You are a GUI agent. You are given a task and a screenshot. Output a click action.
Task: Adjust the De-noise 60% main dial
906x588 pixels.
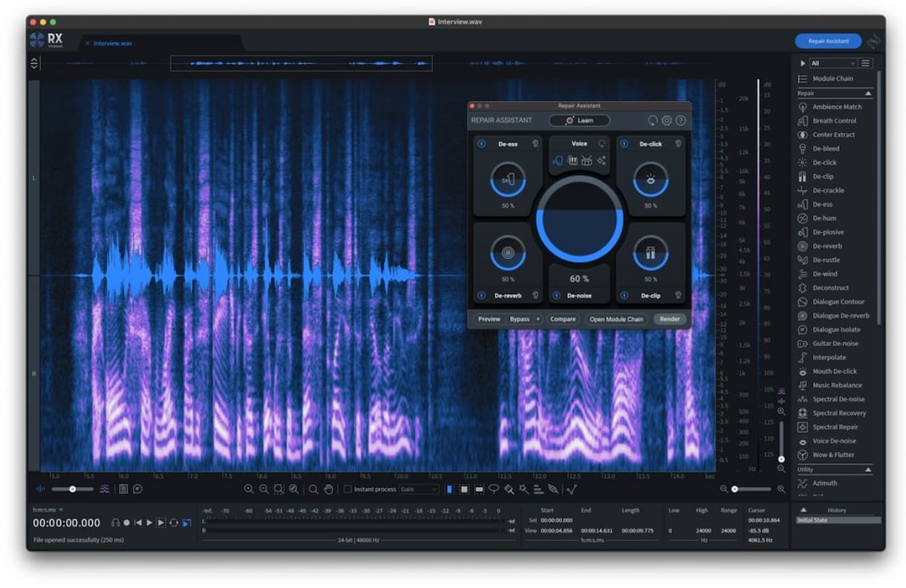tap(579, 220)
